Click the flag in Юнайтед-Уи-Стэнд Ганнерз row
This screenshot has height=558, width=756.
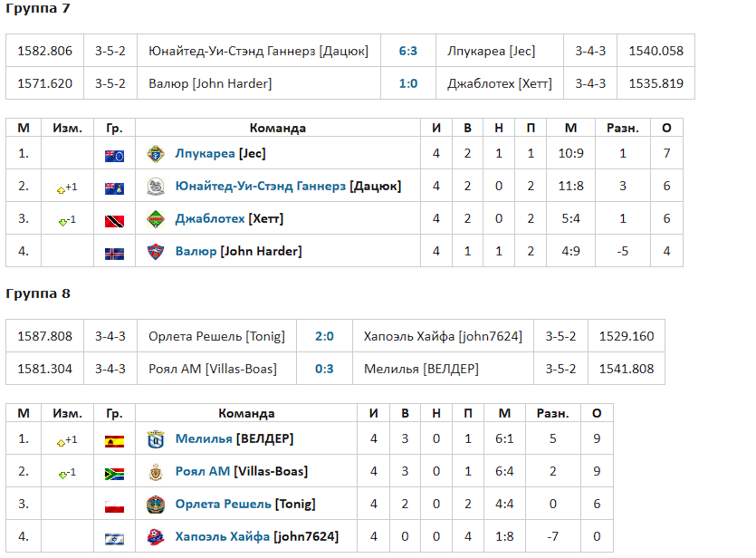[x=114, y=188]
